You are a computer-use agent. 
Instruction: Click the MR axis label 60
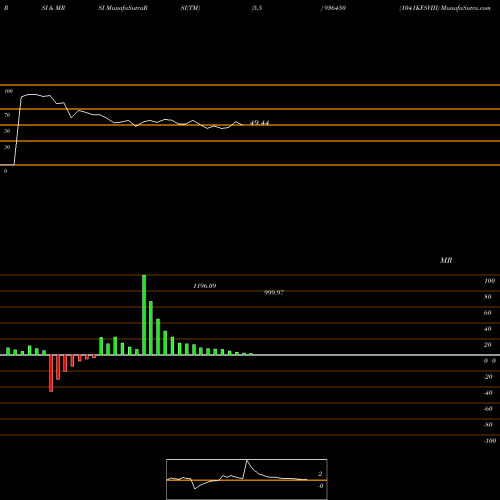pos(488,312)
